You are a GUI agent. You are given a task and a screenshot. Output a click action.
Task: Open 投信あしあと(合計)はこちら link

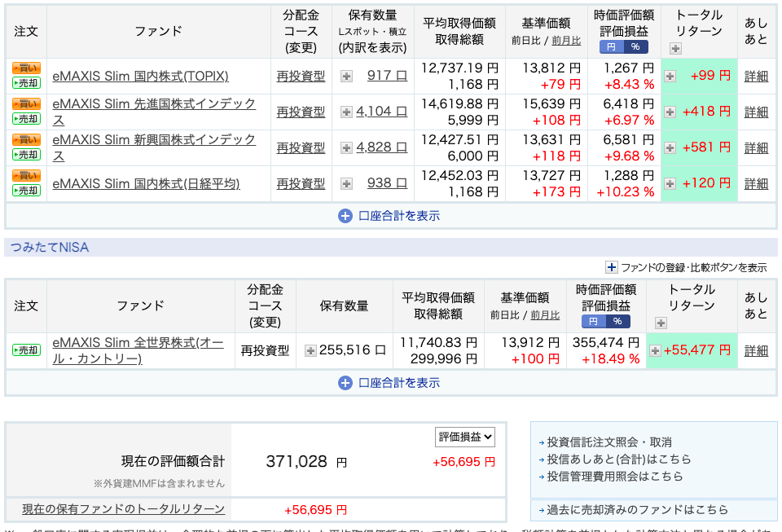click(619, 459)
